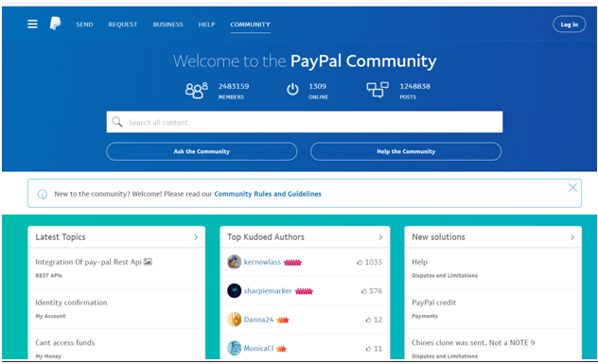Click the online power icon
The width and height of the screenshot is (598, 364).
[x=292, y=90]
